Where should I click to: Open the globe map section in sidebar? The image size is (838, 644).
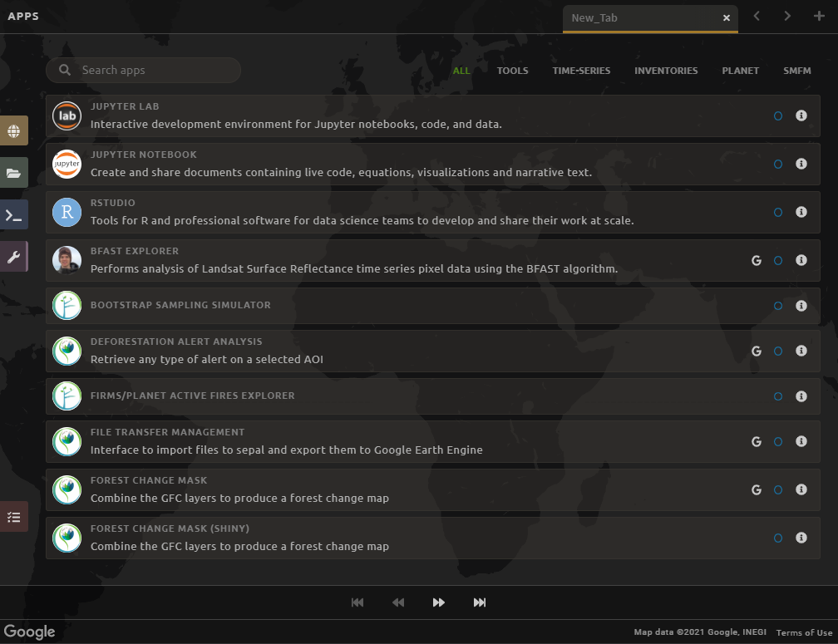[x=13, y=131]
